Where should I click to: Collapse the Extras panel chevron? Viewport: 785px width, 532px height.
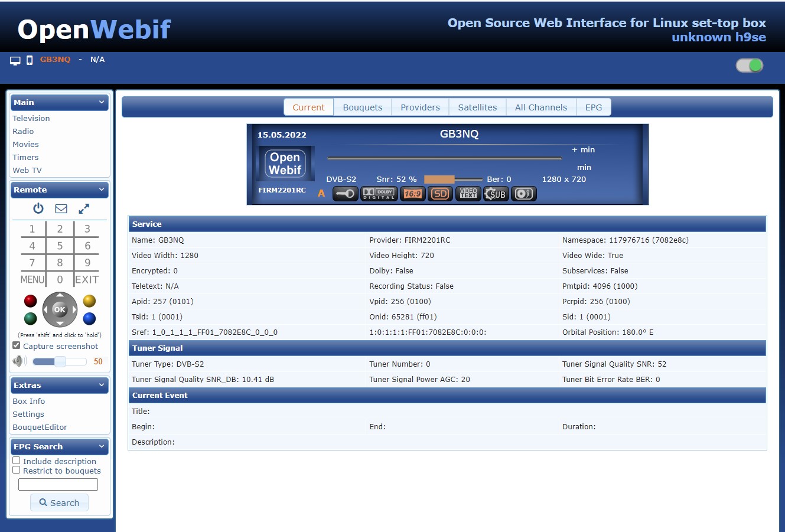(x=102, y=385)
